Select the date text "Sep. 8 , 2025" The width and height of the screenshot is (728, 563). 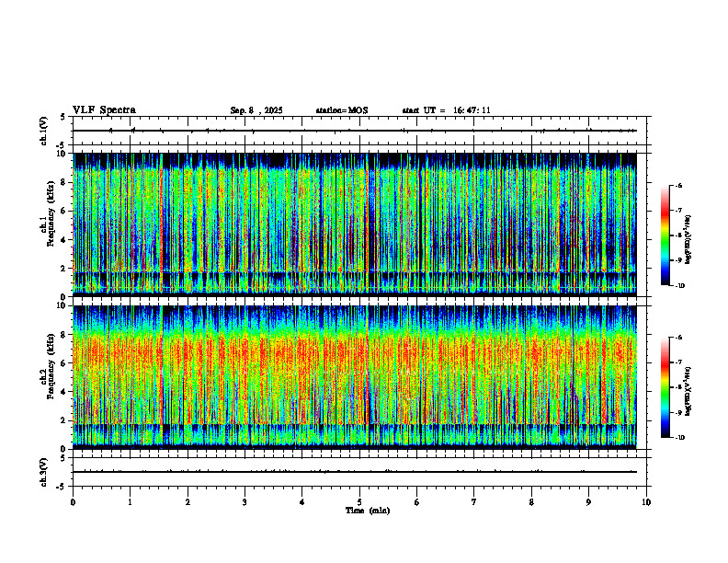pyautogui.click(x=256, y=110)
